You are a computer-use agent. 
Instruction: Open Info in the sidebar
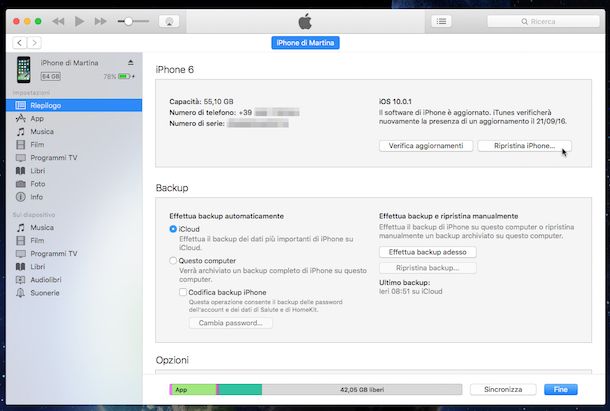pyautogui.click(x=74, y=197)
